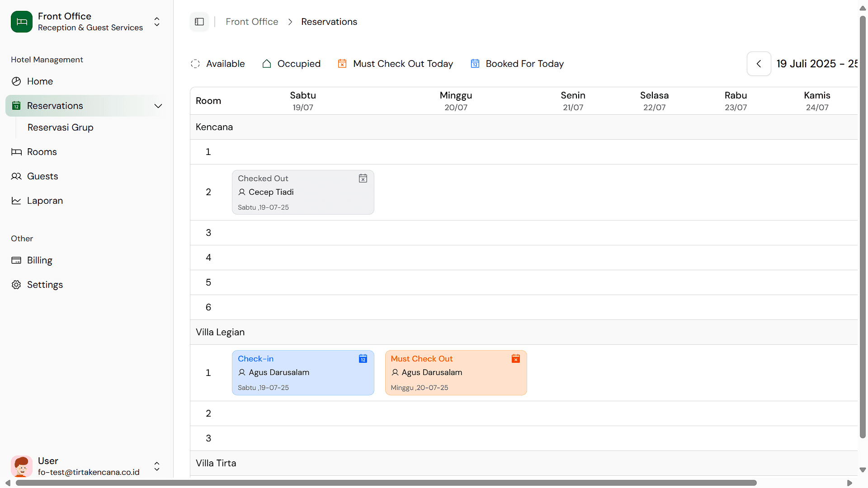Click the vertical scrollbar down arrow

[x=863, y=470]
